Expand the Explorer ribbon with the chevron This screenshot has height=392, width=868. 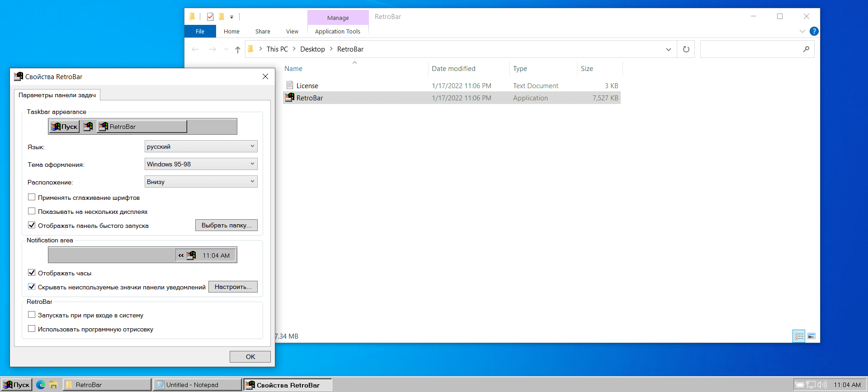click(802, 31)
